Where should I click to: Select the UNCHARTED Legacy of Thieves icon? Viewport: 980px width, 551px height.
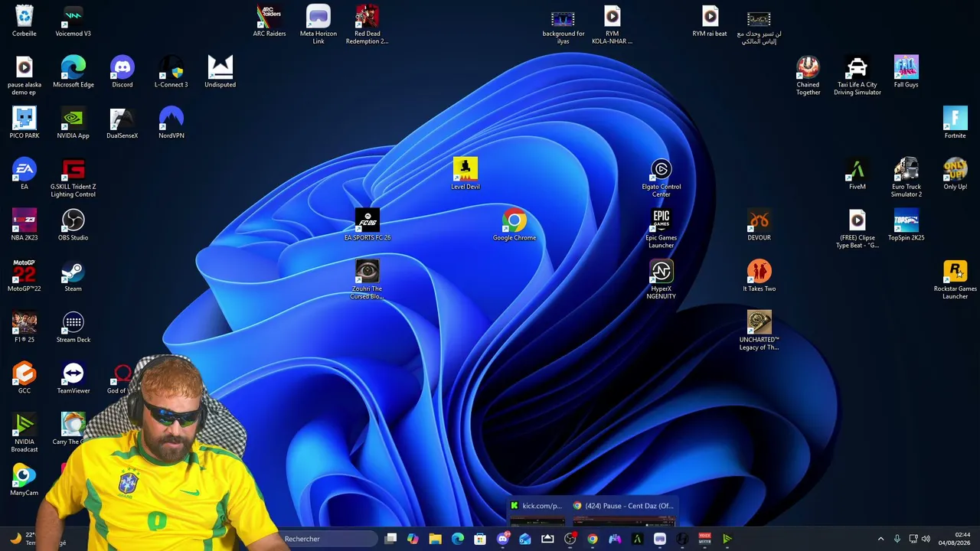[759, 331]
